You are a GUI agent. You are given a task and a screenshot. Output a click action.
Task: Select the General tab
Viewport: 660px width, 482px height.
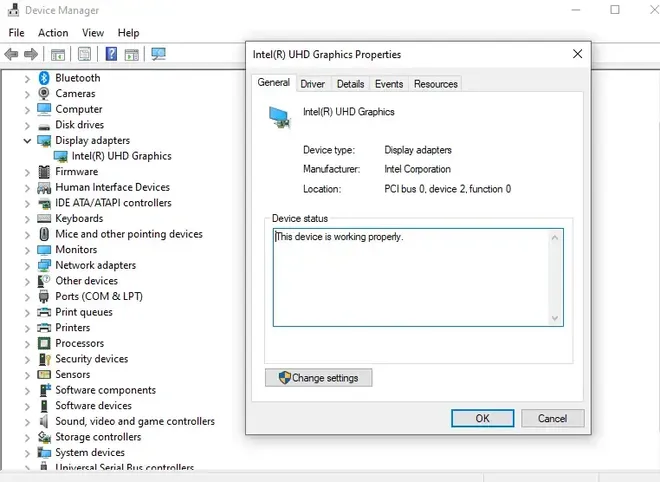[x=274, y=83]
